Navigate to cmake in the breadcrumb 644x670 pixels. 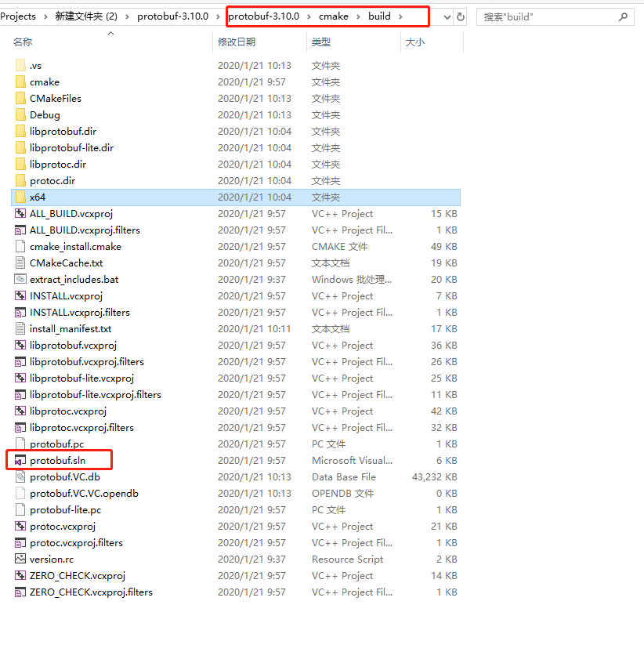pos(333,16)
